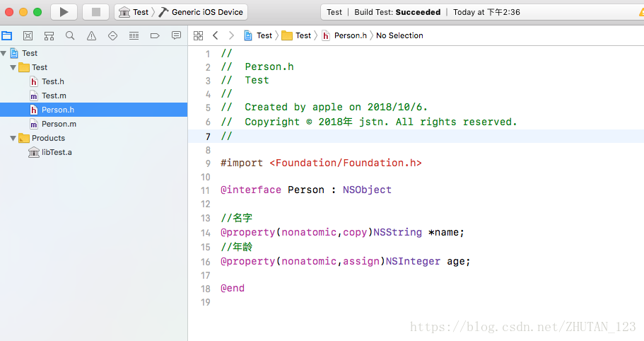This screenshot has width=644, height=341.
Task: Go forward in editor history
Action: coord(231,36)
